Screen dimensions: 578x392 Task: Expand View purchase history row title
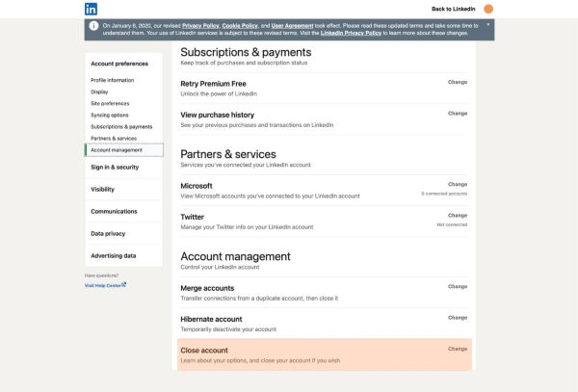point(217,115)
